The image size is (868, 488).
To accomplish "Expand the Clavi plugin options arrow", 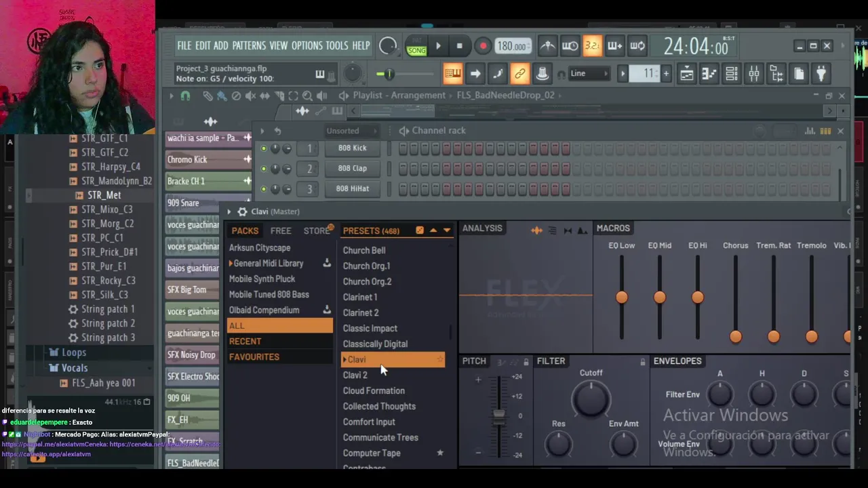I will 229,211.
